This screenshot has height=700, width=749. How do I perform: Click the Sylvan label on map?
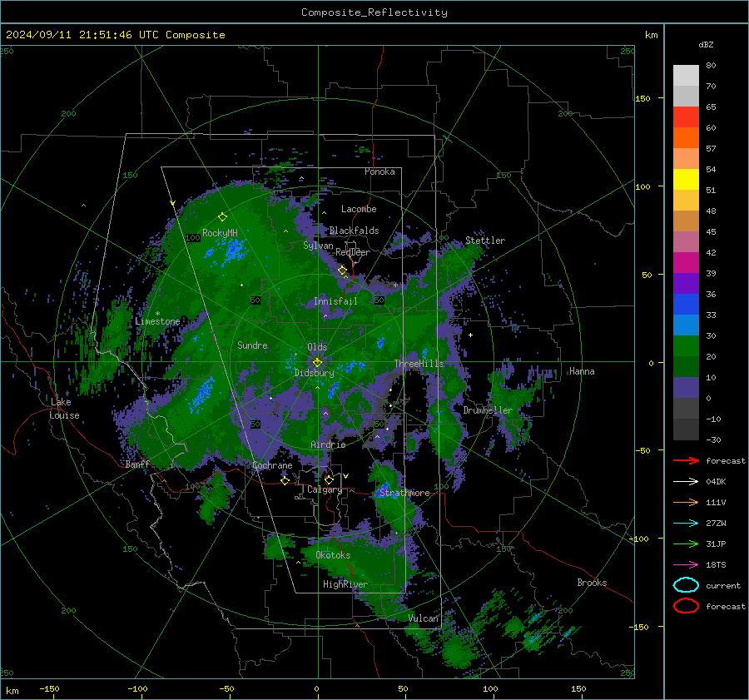click(x=318, y=246)
